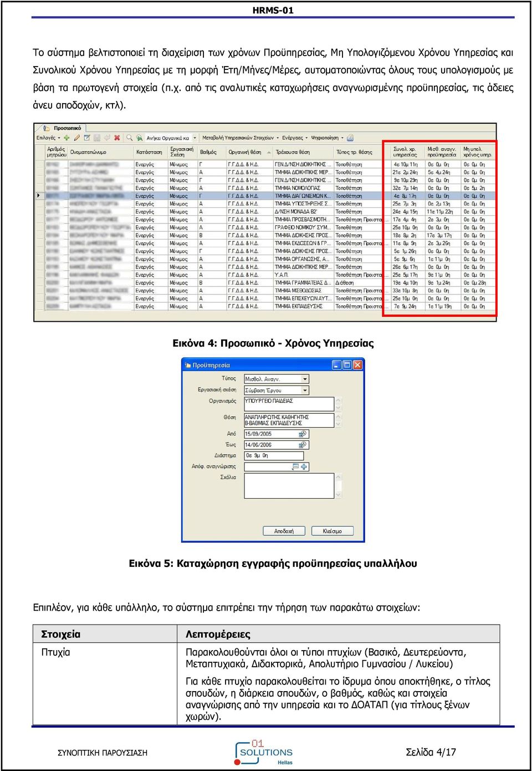
Task: Click the cell ΓΡΑΦΕΙΟ ΝΟΜΙΚΟΥ ΣΥΜ...
Action: pyautogui.click(x=304, y=227)
